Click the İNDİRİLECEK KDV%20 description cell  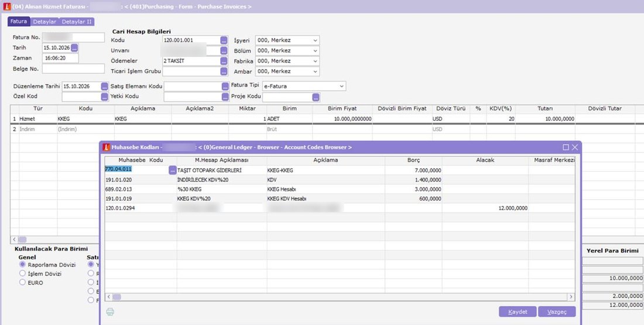click(222, 180)
